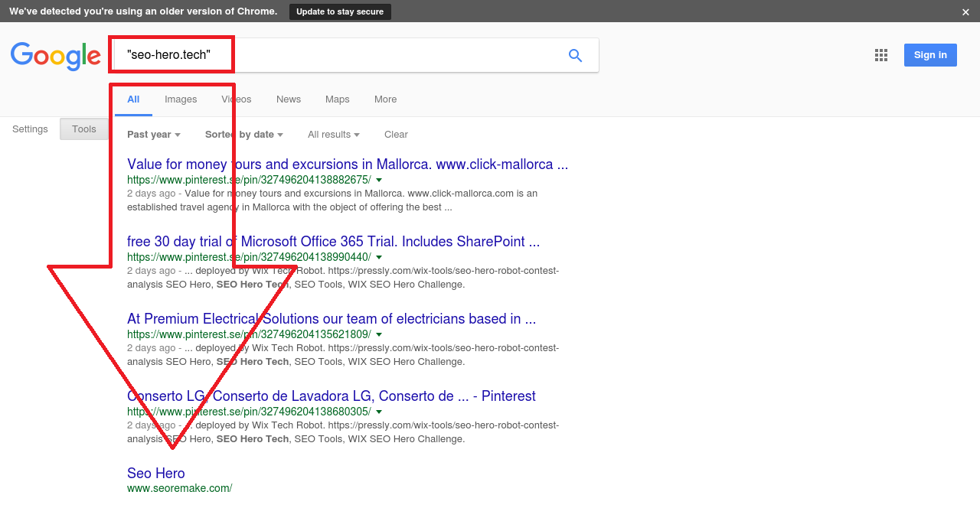Open the Sorted by date dropdown
The image size is (980, 508).
[244, 135]
